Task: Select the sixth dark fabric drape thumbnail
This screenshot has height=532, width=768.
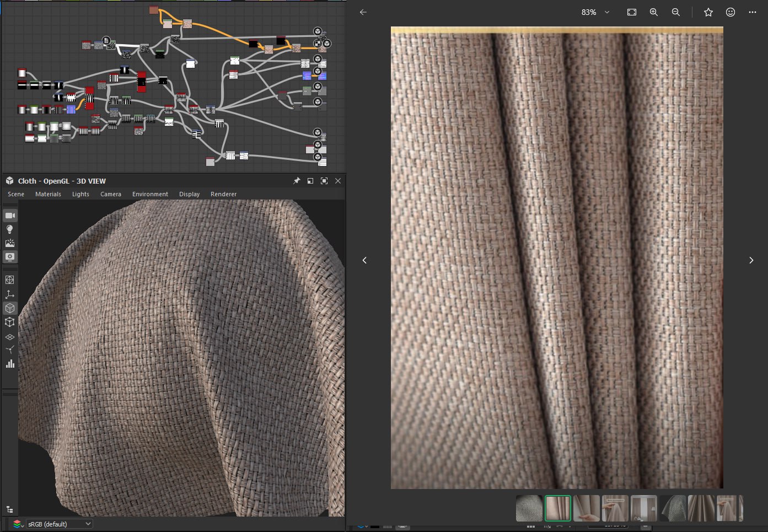Action: [673, 508]
